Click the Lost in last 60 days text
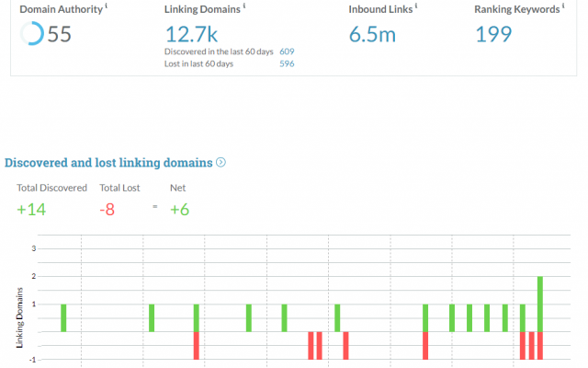 (x=198, y=63)
